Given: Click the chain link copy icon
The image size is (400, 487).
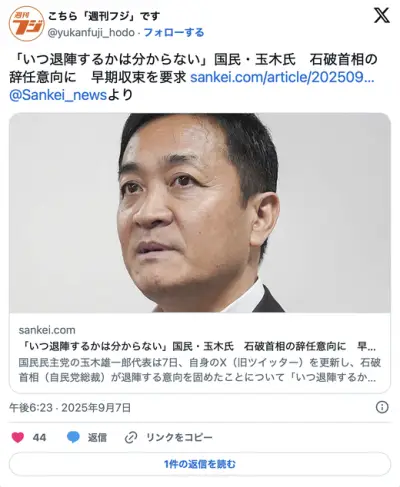Looking at the screenshot, I should [x=131, y=437].
